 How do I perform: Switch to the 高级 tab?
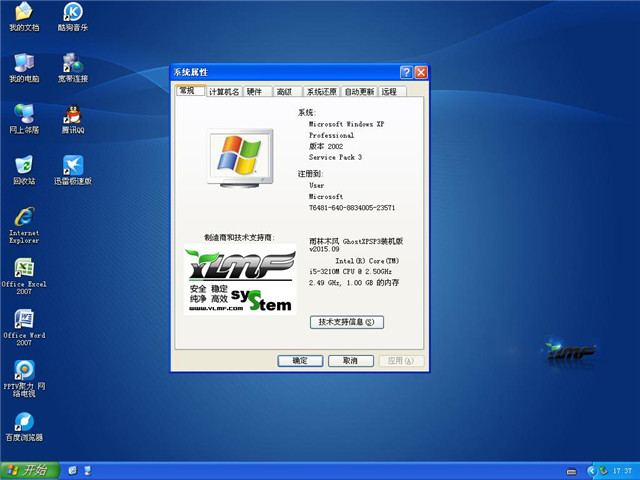287,91
